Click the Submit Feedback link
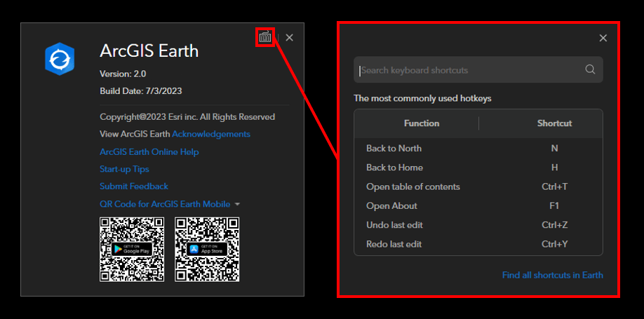The height and width of the screenshot is (319, 644). [134, 186]
